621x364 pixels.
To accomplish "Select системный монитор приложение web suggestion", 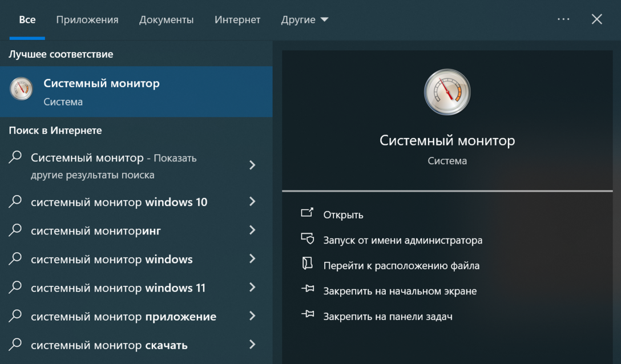I will pos(123,317).
